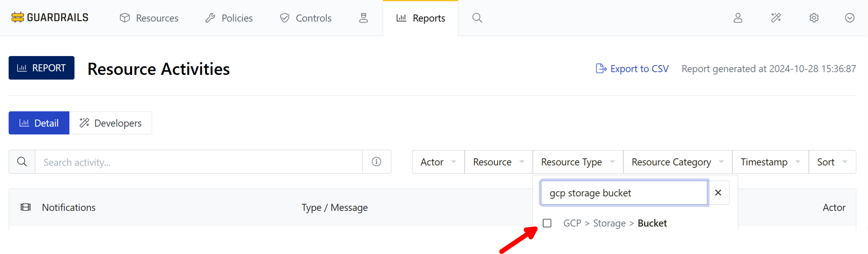Viewport: 868px width, 254px height.
Task: Click the magic wand developer icon
Action: click(x=776, y=18)
